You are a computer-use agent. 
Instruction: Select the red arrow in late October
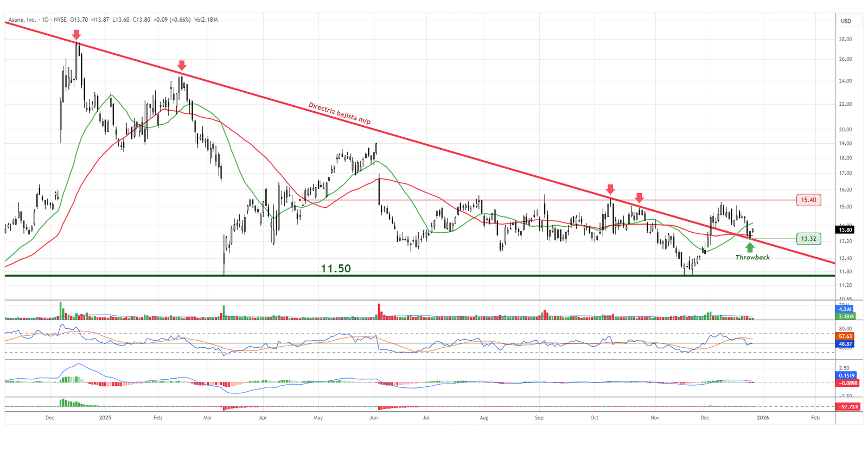(639, 197)
